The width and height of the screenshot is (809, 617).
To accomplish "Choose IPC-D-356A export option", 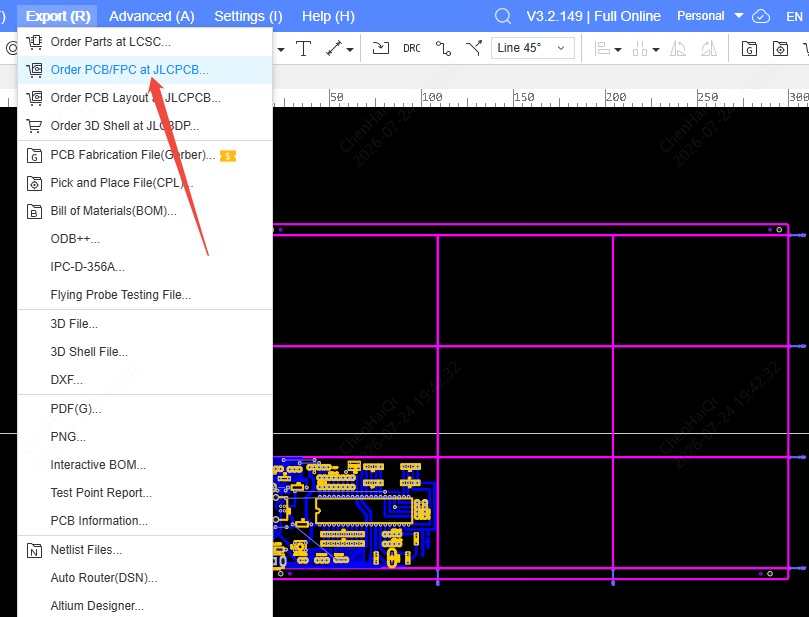I will pos(145,267).
